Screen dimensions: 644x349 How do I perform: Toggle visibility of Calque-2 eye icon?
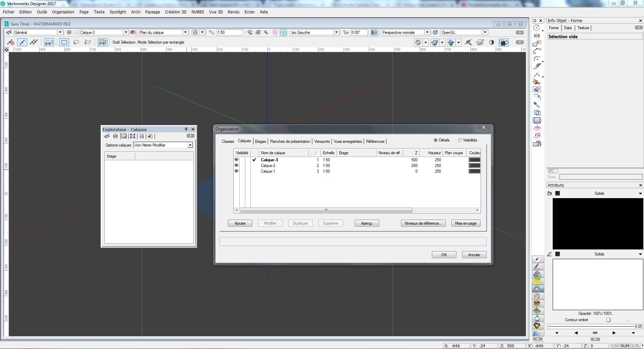(x=237, y=165)
